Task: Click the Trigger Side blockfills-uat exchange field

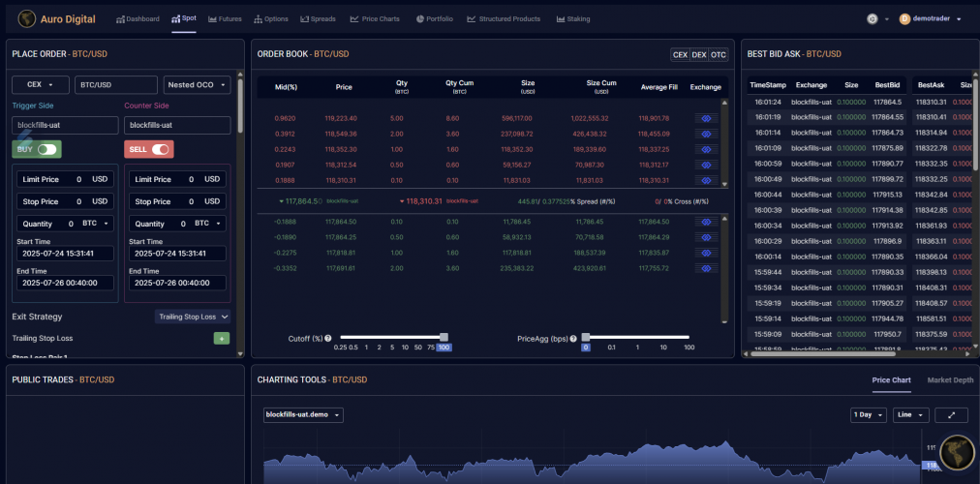Action: point(65,125)
